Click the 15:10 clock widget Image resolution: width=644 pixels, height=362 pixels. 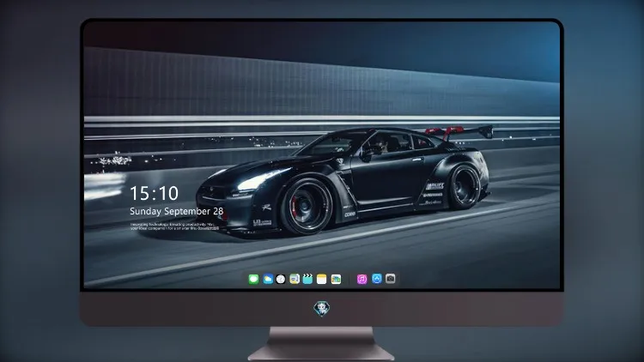(x=154, y=193)
